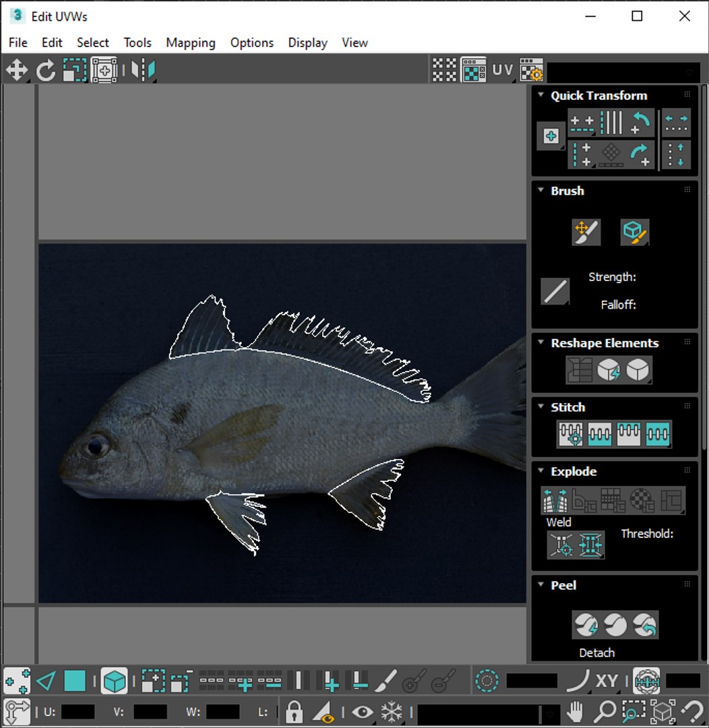This screenshot has width=709, height=728.
Task: Open the Edit menu
Action: pos(51,42)
